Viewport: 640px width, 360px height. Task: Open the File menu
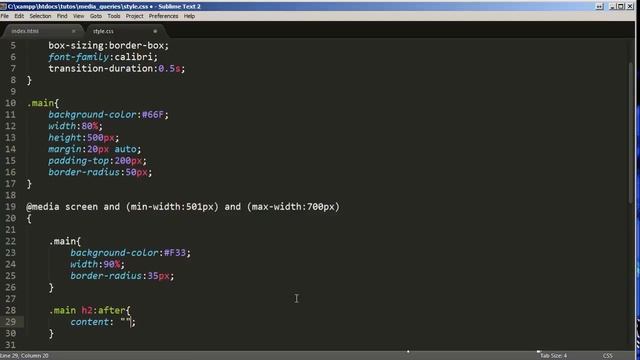point(4,16)
